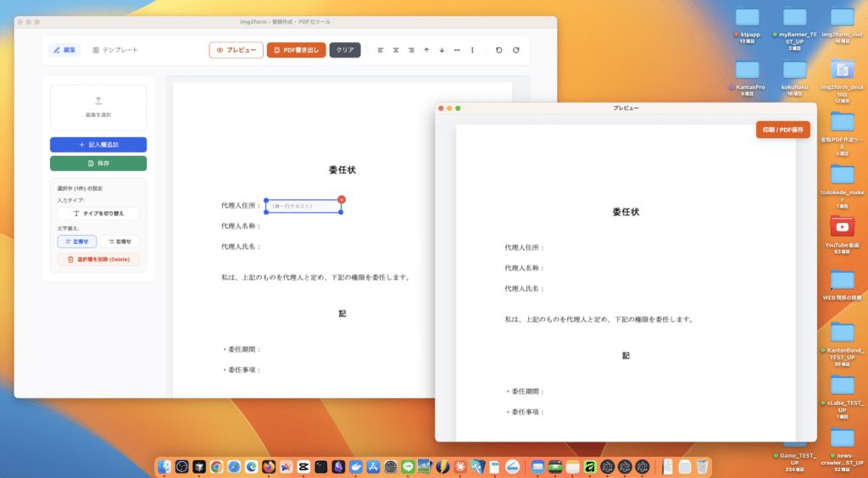This screenshot has height=478, width=868.
Task: Select 左寄せ text alignment
Action: tap(77, 242)
